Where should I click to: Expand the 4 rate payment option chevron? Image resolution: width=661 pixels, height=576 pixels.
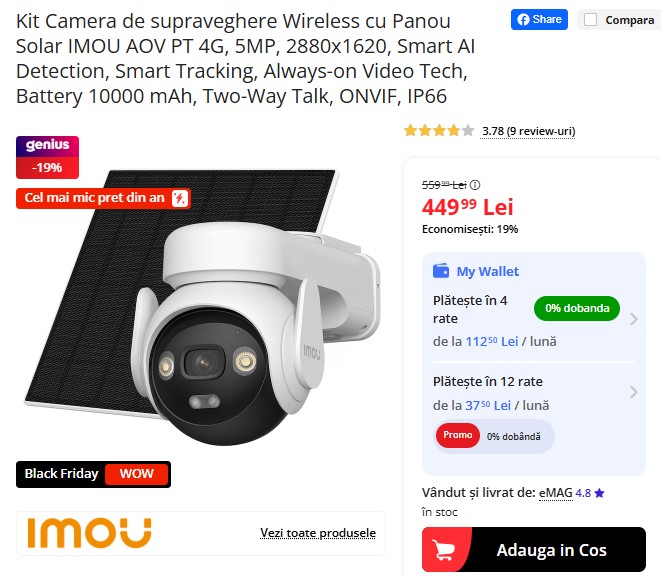(633, 319)
